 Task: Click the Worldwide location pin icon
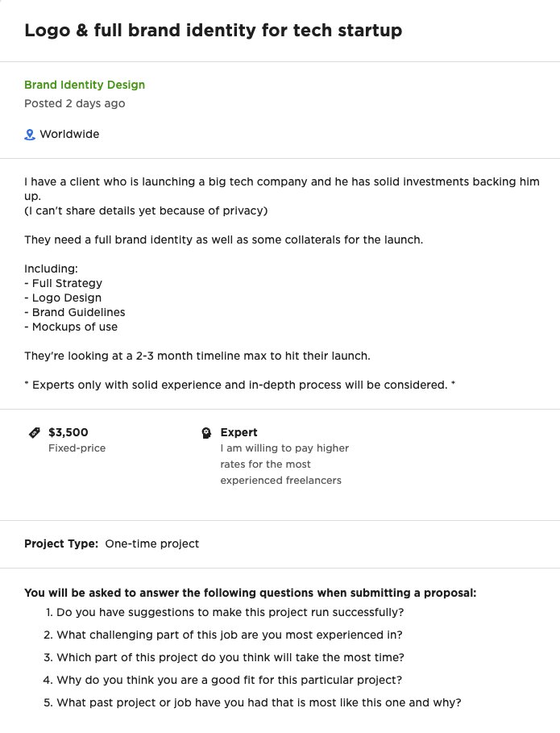pyautogui.click(x=30, y=135)
